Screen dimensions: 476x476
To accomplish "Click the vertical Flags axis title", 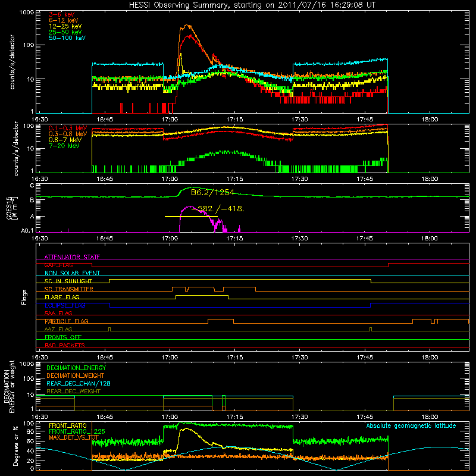I will pyautogui.click(x=24, y=297).
